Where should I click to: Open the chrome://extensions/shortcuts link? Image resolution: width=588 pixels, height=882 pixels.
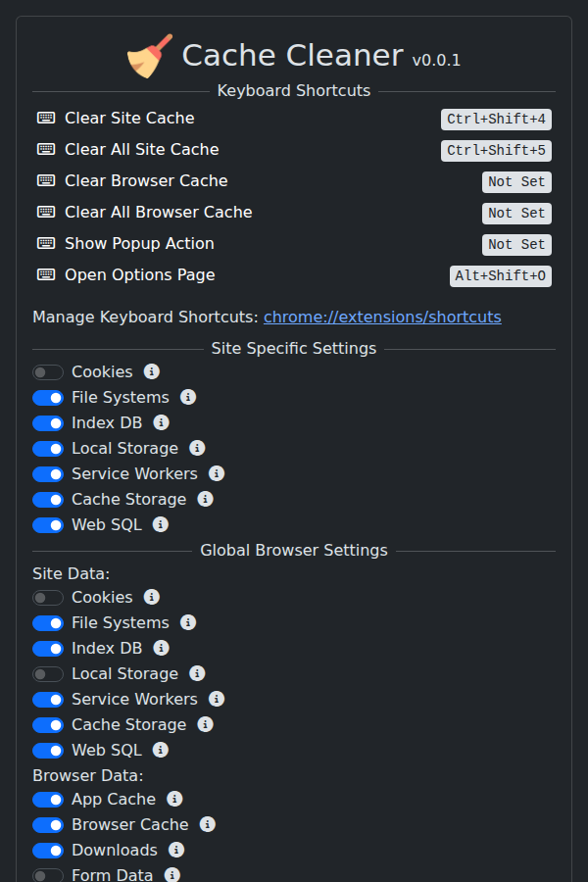coord(382,317)
